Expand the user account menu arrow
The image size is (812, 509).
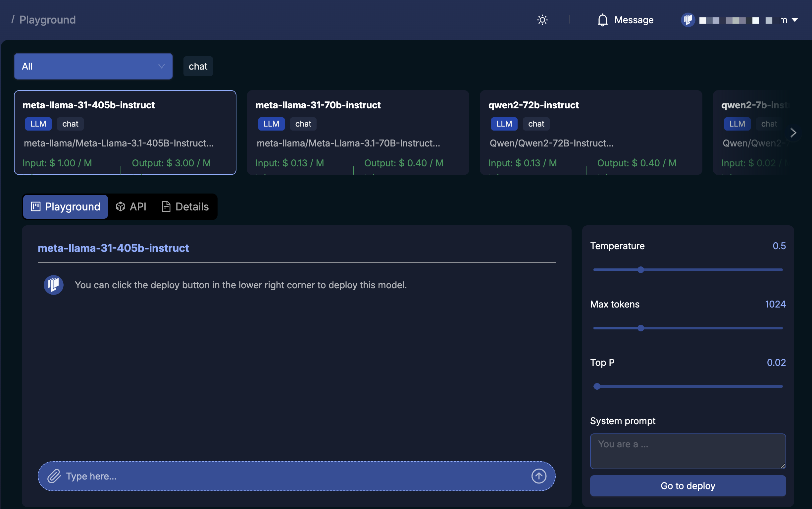click(794, 20)
